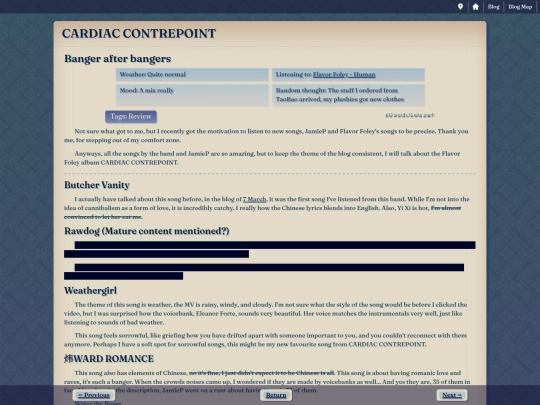Go to the home page icon

click(x=475, y=7)
